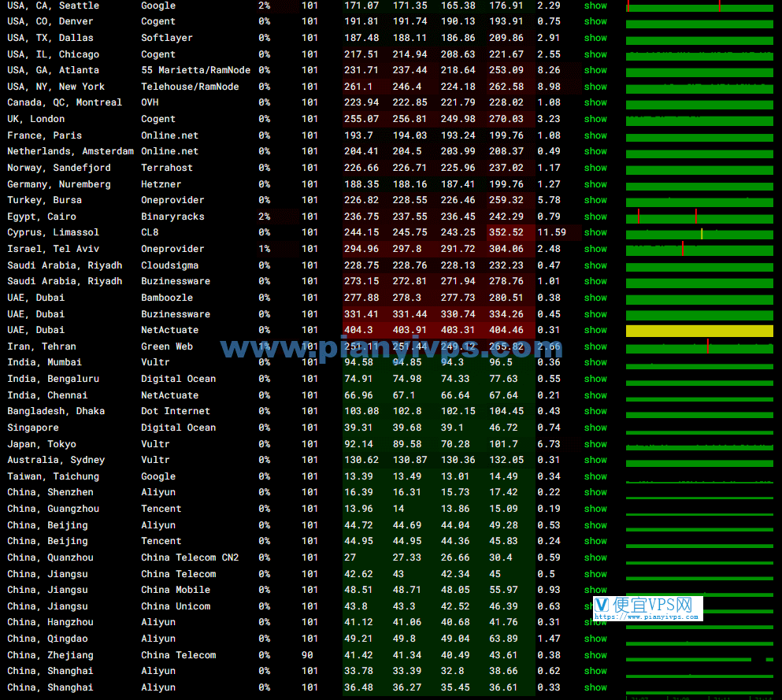Open show link for Dubai Bamboozle row

[595, 298]
